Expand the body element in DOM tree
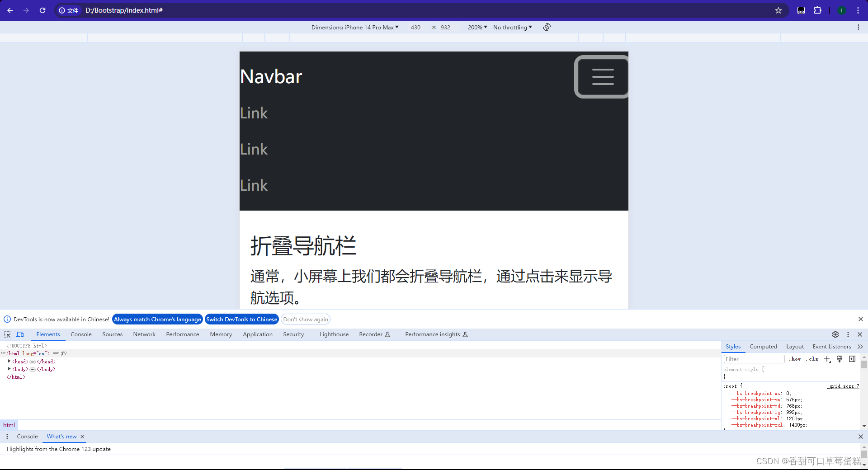The image size is (868, 470). click(x=9, y=369)
